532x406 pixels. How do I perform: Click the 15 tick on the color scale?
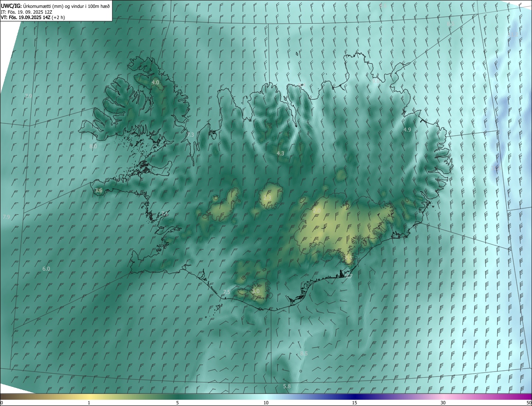[x=355, y=403]
